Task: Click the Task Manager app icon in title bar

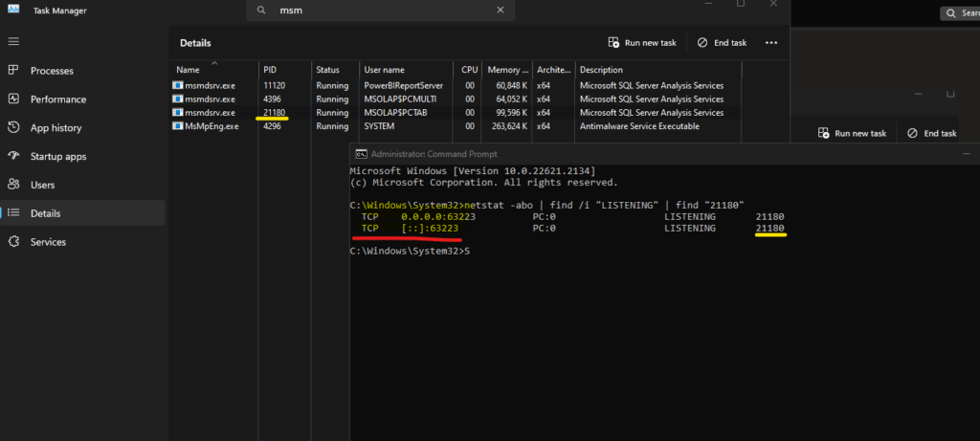Action: (13, 9)
